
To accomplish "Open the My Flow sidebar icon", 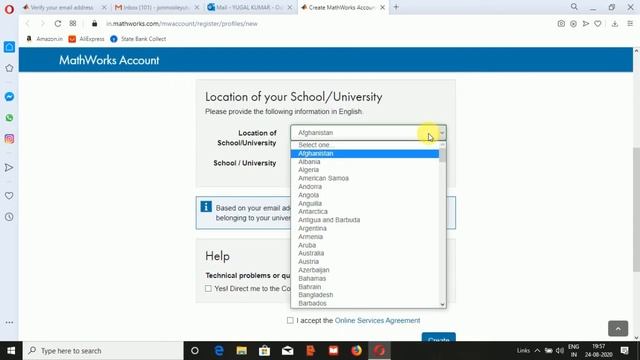I will coord(9,167).
